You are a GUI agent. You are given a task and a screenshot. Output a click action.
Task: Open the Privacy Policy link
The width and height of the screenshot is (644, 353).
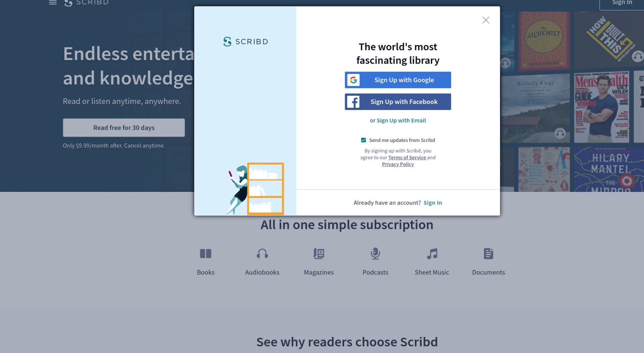(398, 164)
